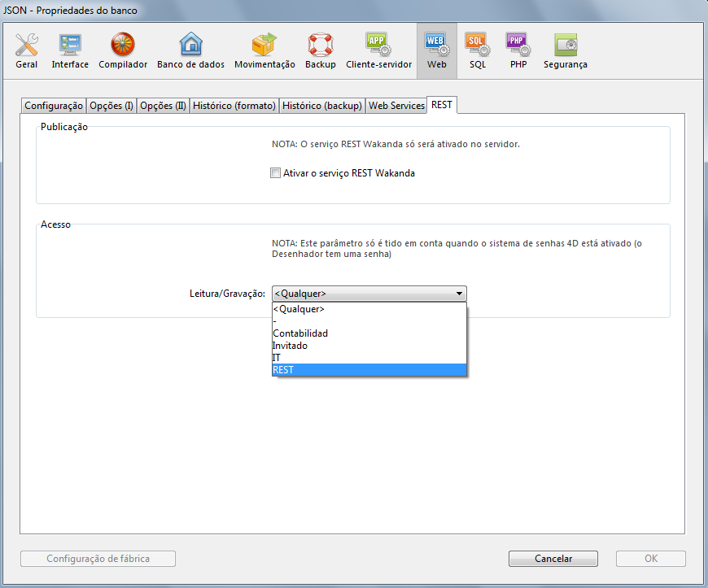This screenshot has width=708, height=588.
Task: Switch to the Configuração tab
Action: click(x=54, y=106)
